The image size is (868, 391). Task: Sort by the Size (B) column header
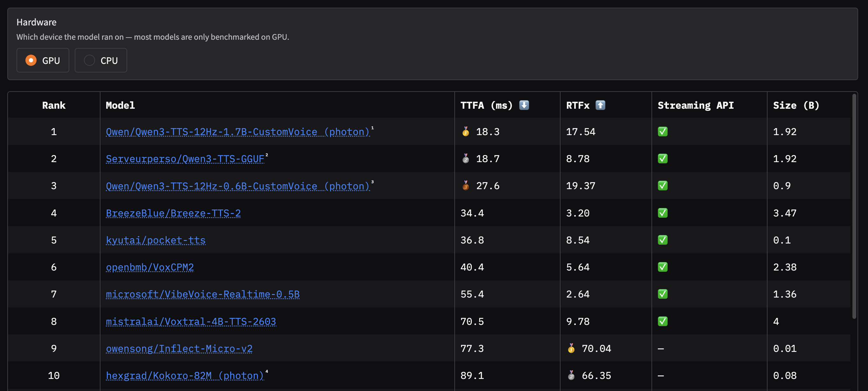pyautogui.click(x=796, y=105)
